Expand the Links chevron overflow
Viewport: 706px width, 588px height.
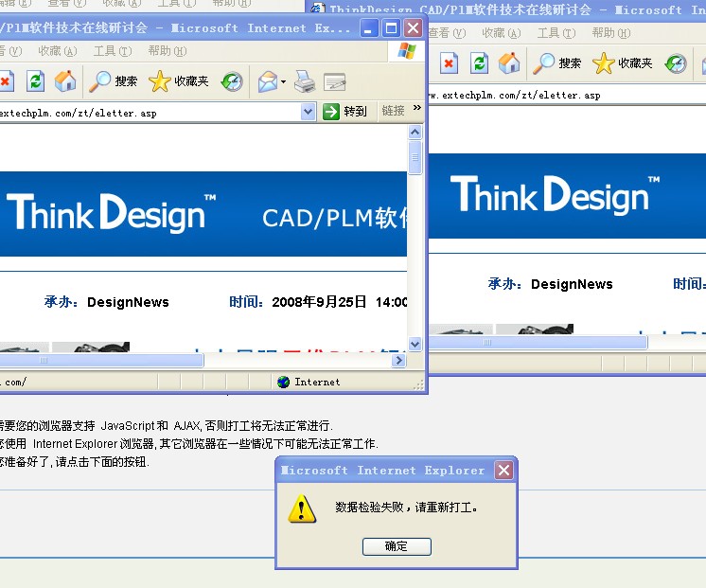click(417, 107)
